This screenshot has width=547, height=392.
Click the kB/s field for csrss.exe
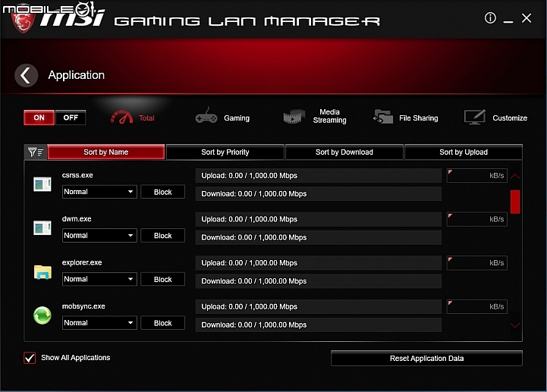pos(477,175)
